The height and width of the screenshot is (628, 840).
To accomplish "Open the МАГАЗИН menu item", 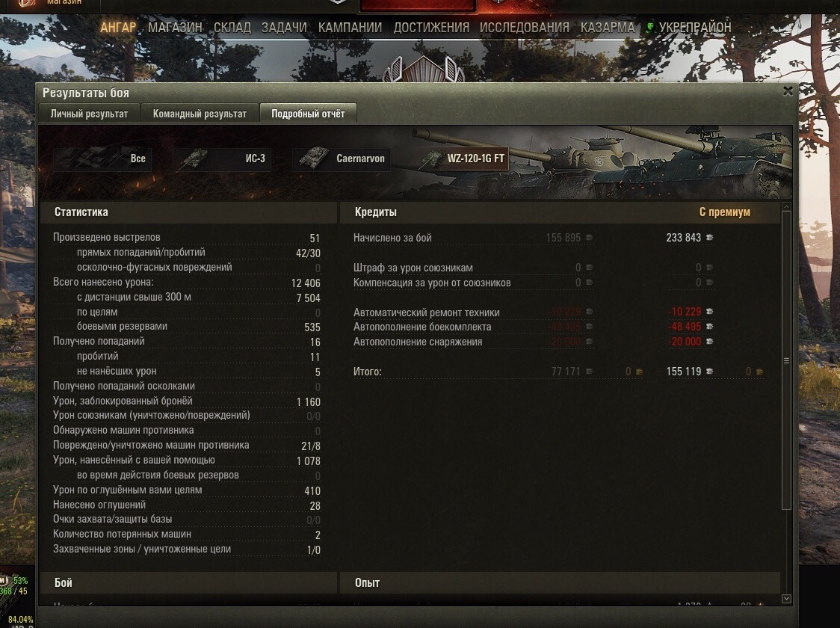I will point(175,28).
